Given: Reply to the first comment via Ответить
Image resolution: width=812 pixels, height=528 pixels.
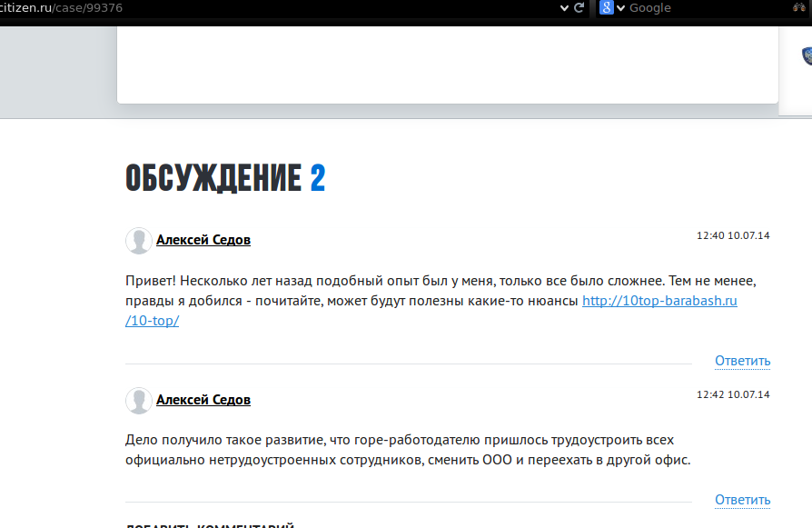Looking at the screenshot, I should 742,361.
